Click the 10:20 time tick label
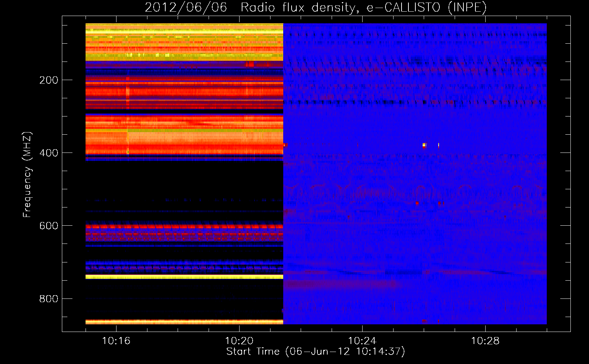This screenshot has width=589, height=364. tap(239, 341)
